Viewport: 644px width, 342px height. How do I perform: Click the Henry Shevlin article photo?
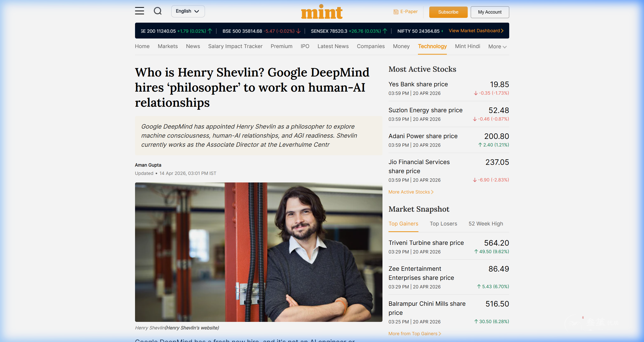point(259,252)
